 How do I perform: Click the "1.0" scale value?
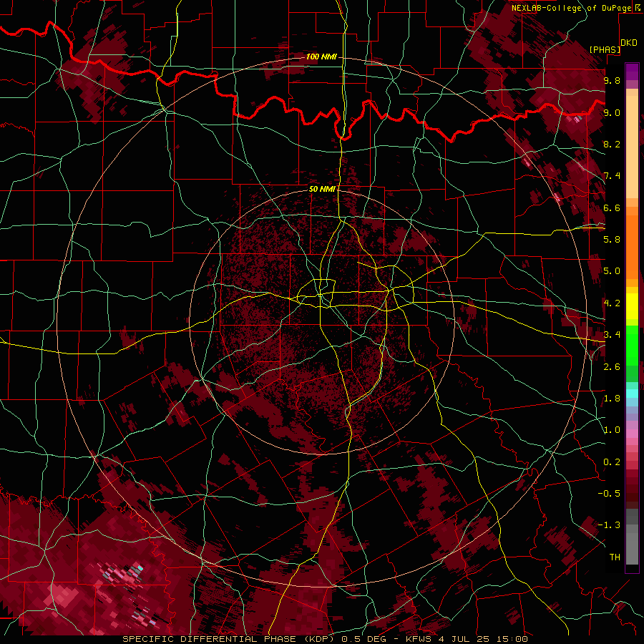click(612, 430)
